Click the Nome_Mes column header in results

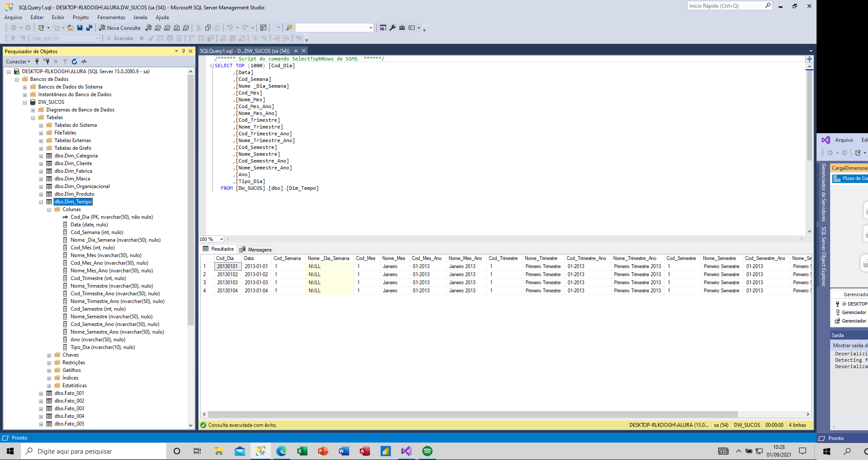click(394, 258)
